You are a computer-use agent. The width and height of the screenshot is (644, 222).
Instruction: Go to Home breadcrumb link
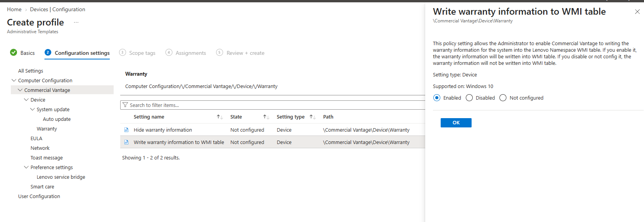[14, 9]
